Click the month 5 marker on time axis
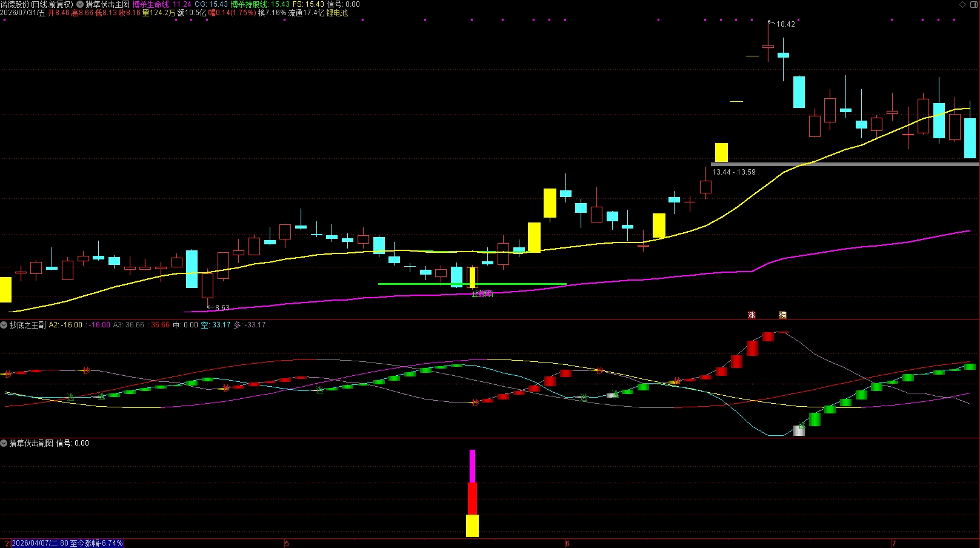 pos(287,543)
